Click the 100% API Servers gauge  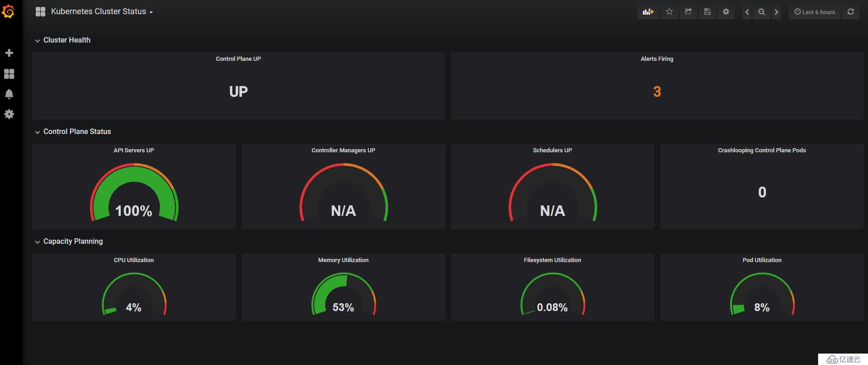tap(134, 193)
